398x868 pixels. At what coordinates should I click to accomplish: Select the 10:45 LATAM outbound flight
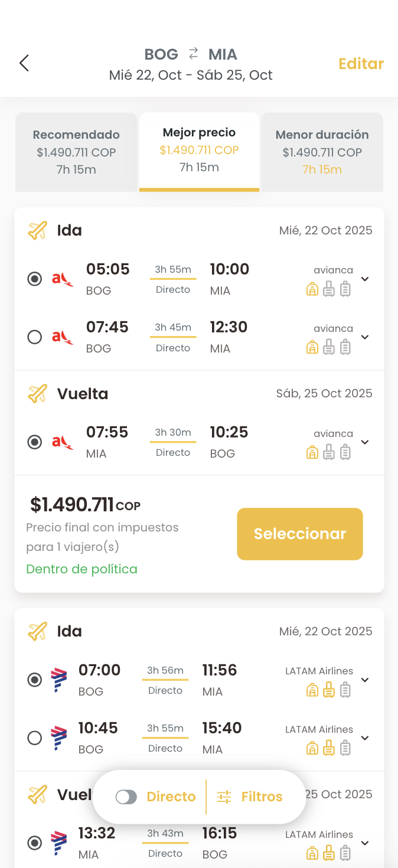35,738
